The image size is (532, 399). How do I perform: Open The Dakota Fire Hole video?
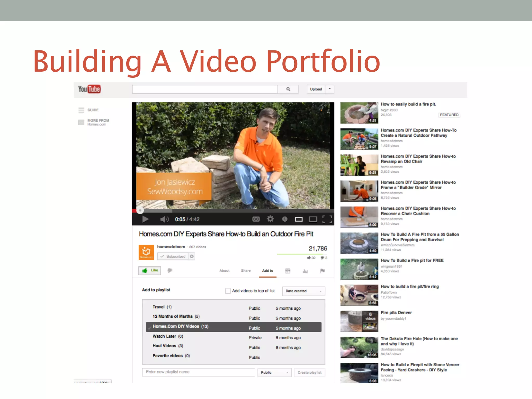[x=419, y=341]
